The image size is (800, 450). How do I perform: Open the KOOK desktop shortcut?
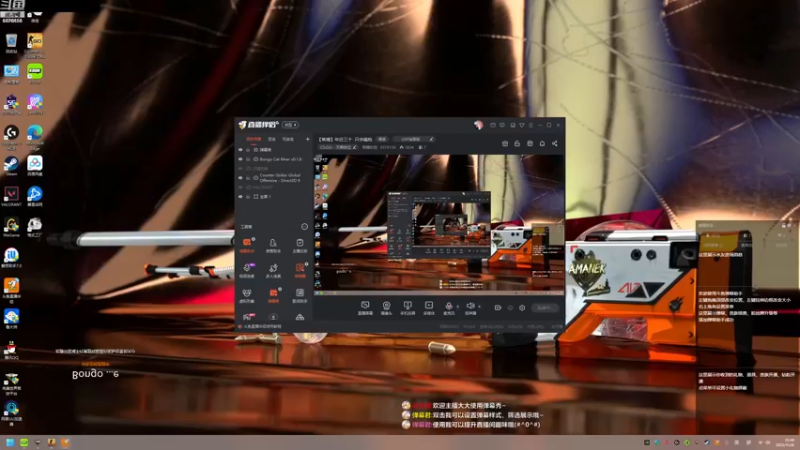pos(35,74)
